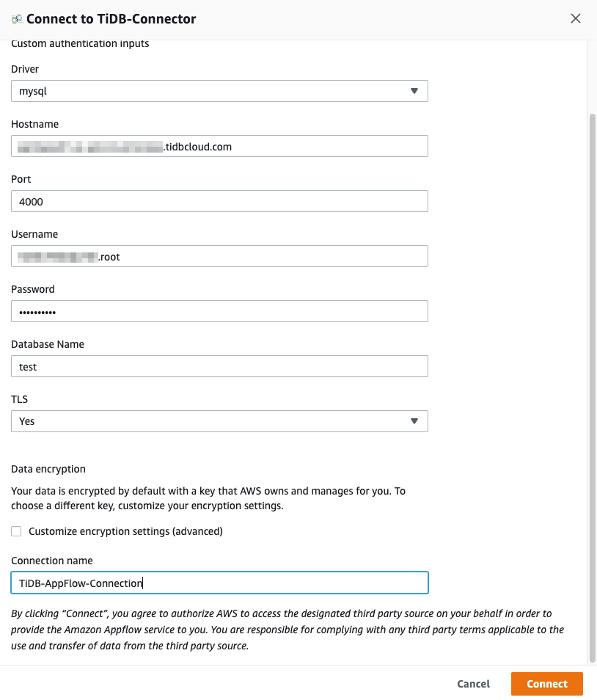This screenshot has height=700, width=597.
Task: Enable Customize encryption settings (advanced)
Action: [16, 531]
